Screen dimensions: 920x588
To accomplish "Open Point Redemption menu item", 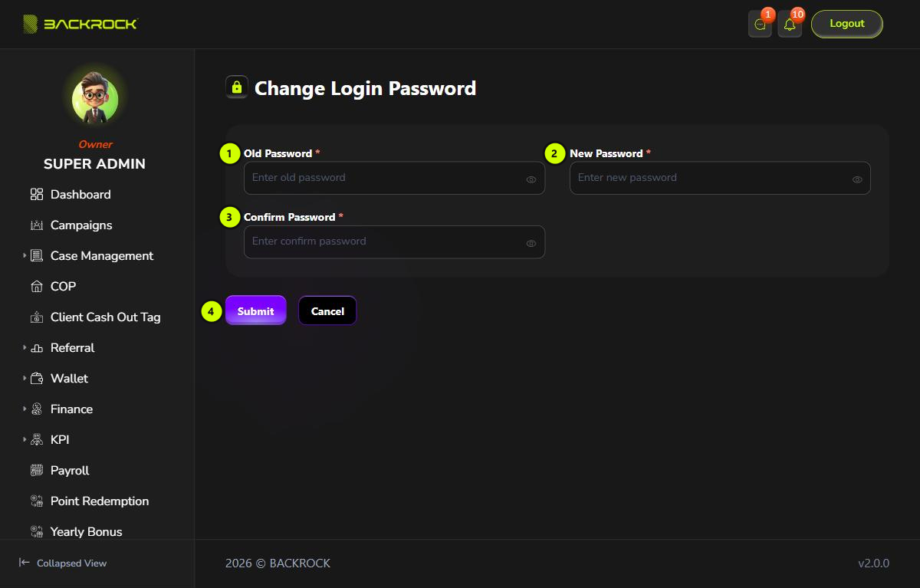I will tap(100, 501).
